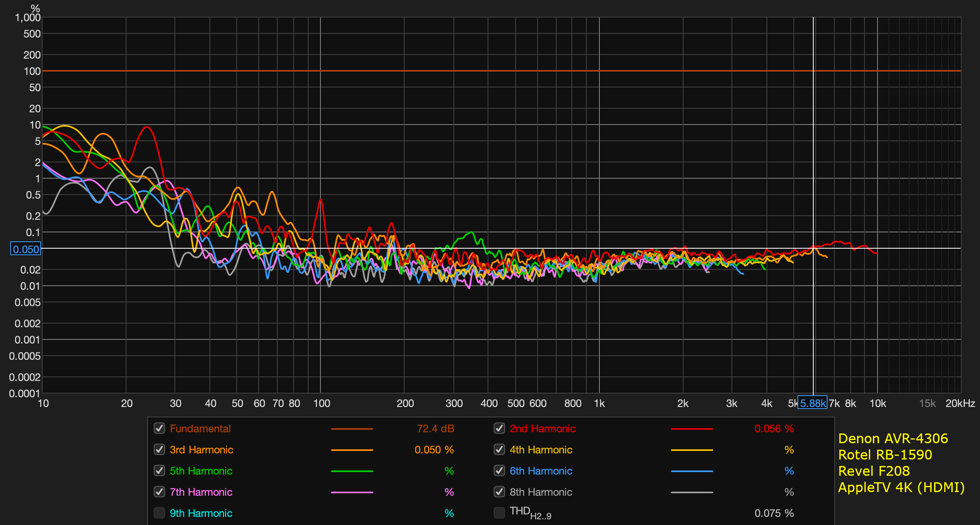Click the 7th Harmonic pink line sample
The width and height of the screenshot is (980, 525).
[352, 492]
